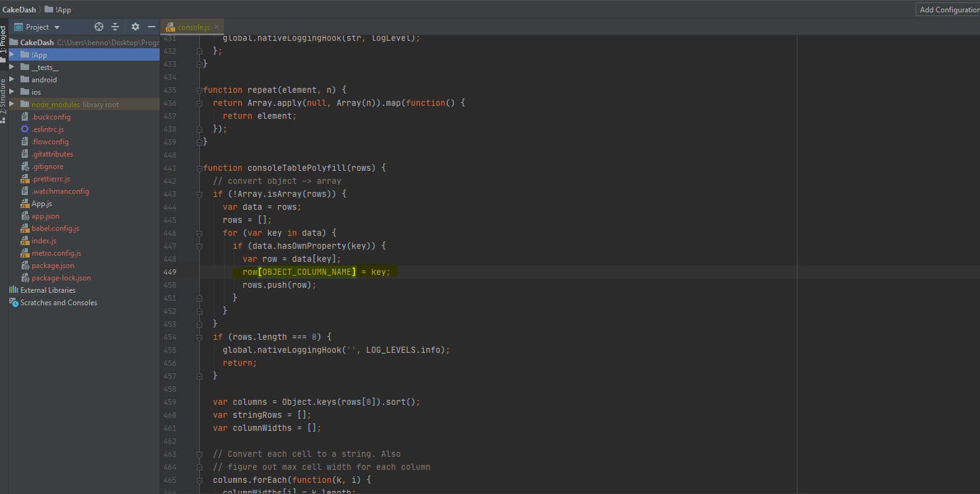This screenshot has width=980, height=494.
Task: Click 'rows.push(row);' on line 450
Action: click(x=280, y=285)
